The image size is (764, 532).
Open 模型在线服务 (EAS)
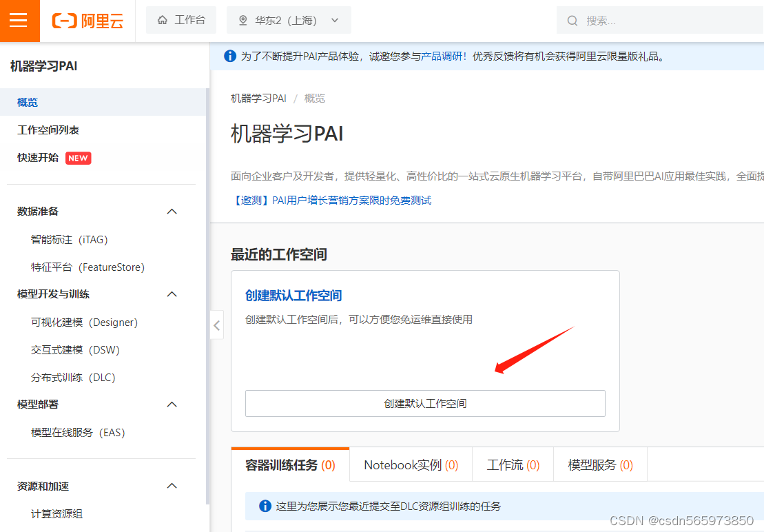click(x=78, y=433)
